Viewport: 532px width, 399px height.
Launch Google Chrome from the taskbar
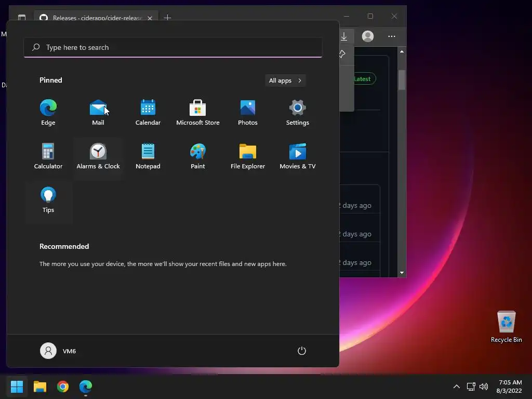tap(63, 387)
